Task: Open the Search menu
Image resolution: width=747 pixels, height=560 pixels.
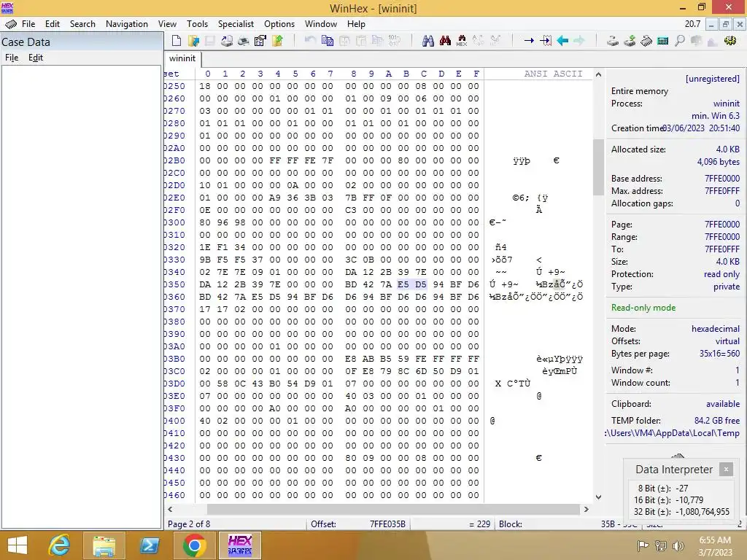Action: [82, 24]
